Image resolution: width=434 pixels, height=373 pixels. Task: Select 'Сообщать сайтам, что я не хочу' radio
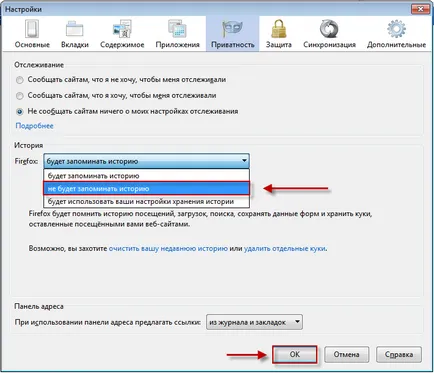tap(20, 80)
